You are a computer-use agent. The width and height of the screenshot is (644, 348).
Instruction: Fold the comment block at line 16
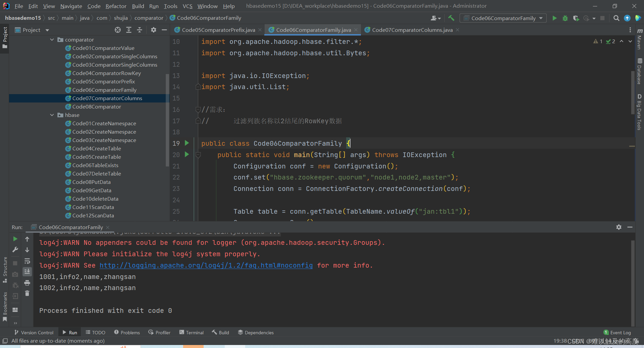click(198, 110)
